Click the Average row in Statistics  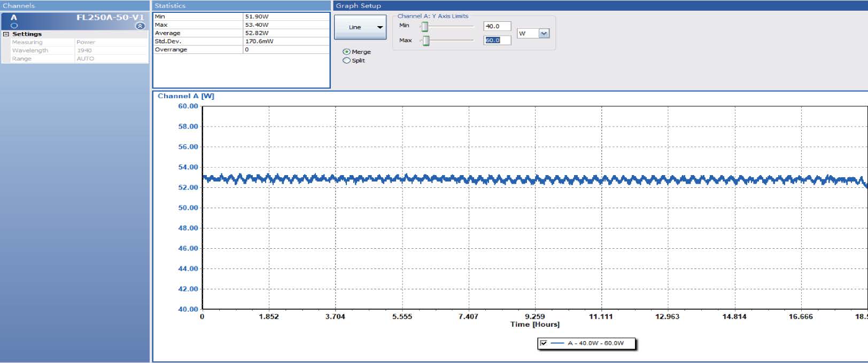pyautogui.click(x=241, y=33)
